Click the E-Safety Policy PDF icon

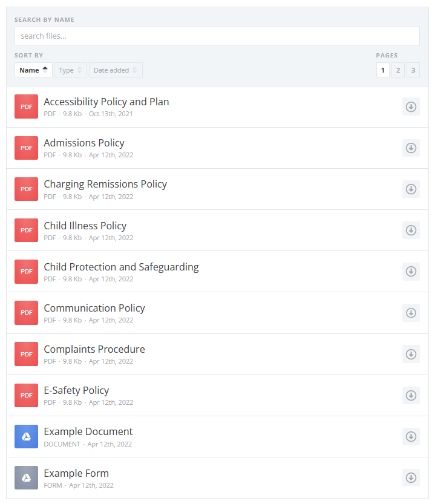pos(26,395)
